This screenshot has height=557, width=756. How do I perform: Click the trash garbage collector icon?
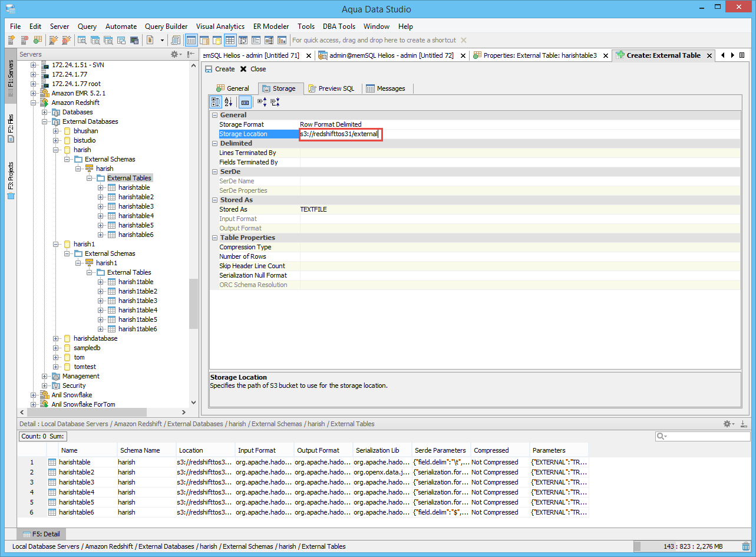point(746,546)
